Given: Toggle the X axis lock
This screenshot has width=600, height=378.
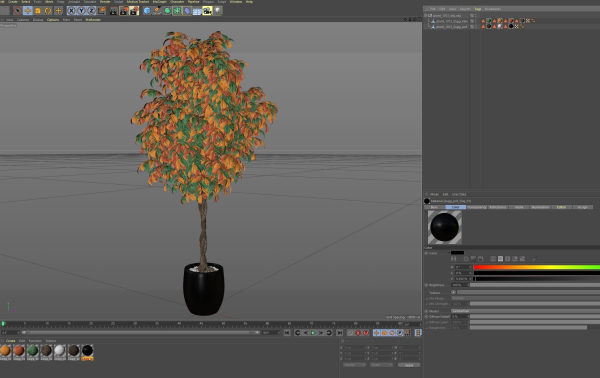Looking at the screenshot, I should pos(71,11).
